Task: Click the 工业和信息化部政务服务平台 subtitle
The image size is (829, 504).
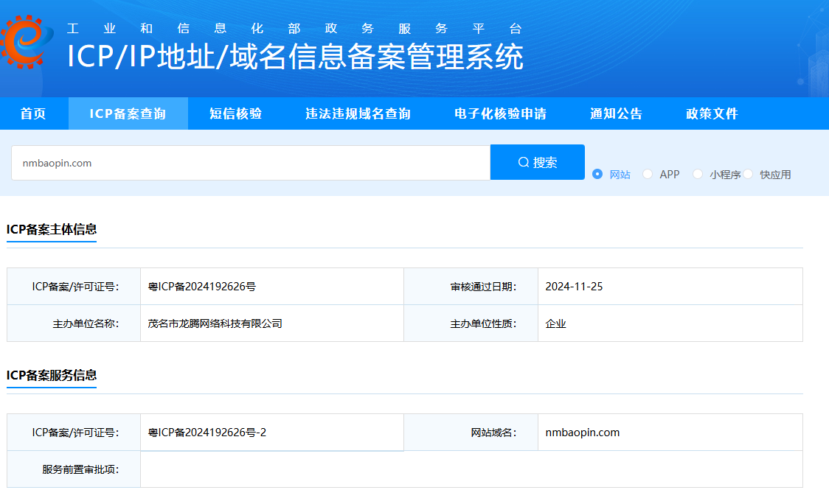Action: click(294, 29)
